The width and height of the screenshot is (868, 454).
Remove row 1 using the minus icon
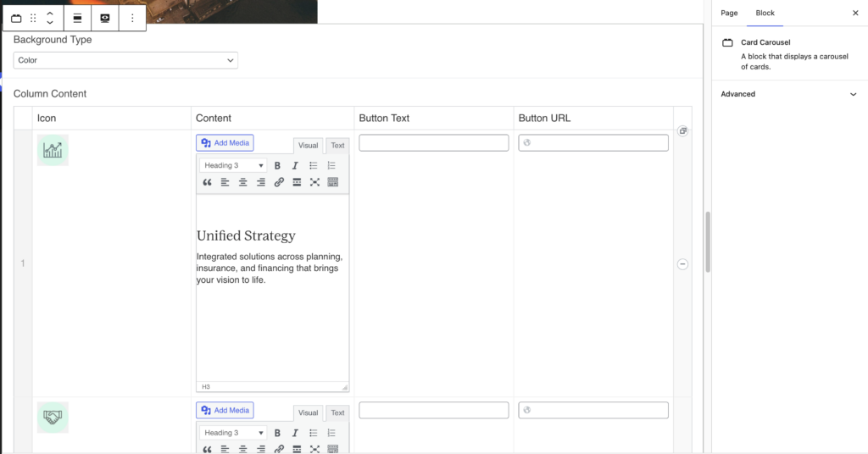click(x=682, y=264)
